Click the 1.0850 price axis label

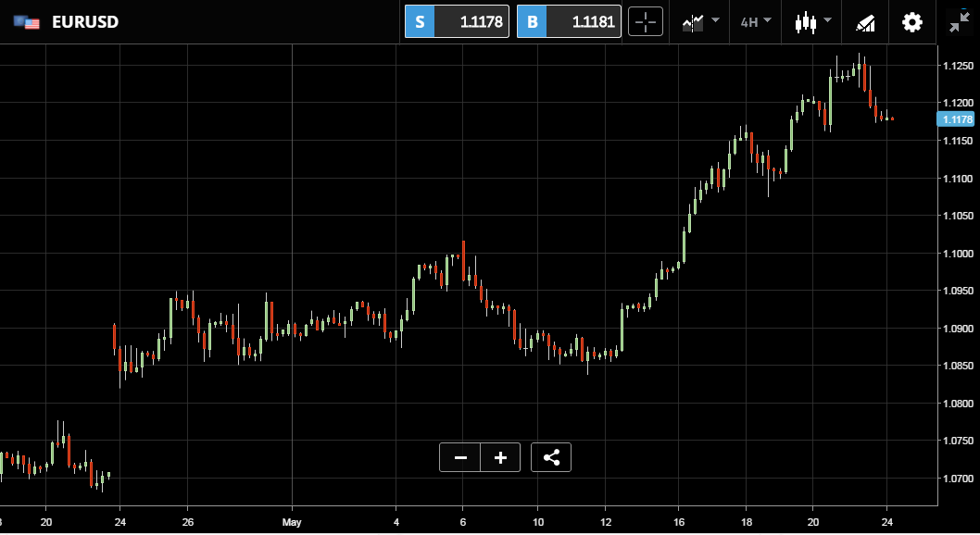point(958,366)
